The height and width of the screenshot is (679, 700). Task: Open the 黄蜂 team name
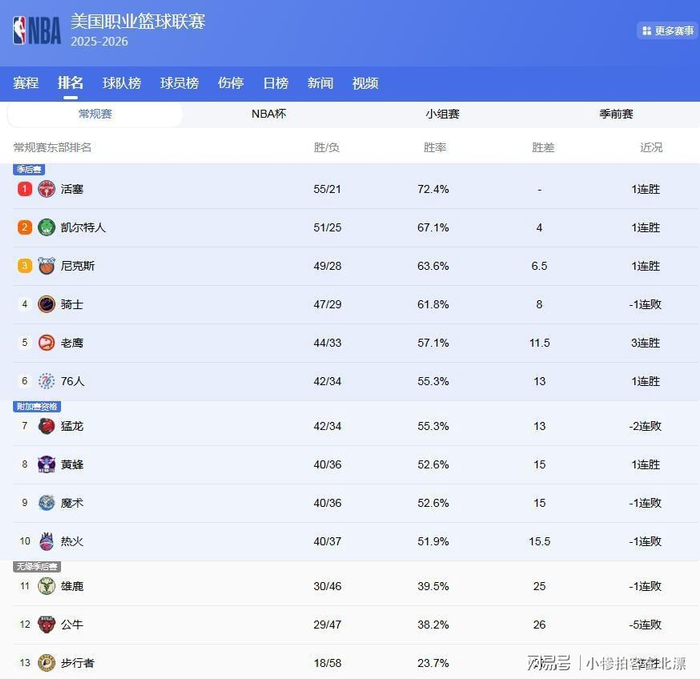[72, 465]
